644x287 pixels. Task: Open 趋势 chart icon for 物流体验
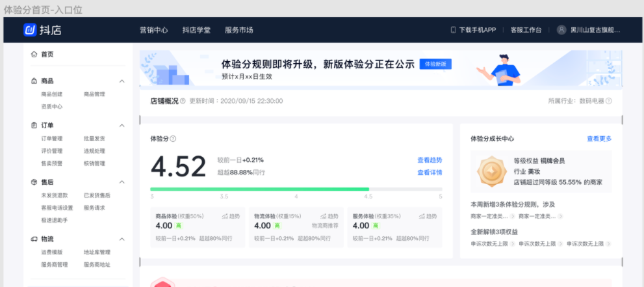coord(324,216)
